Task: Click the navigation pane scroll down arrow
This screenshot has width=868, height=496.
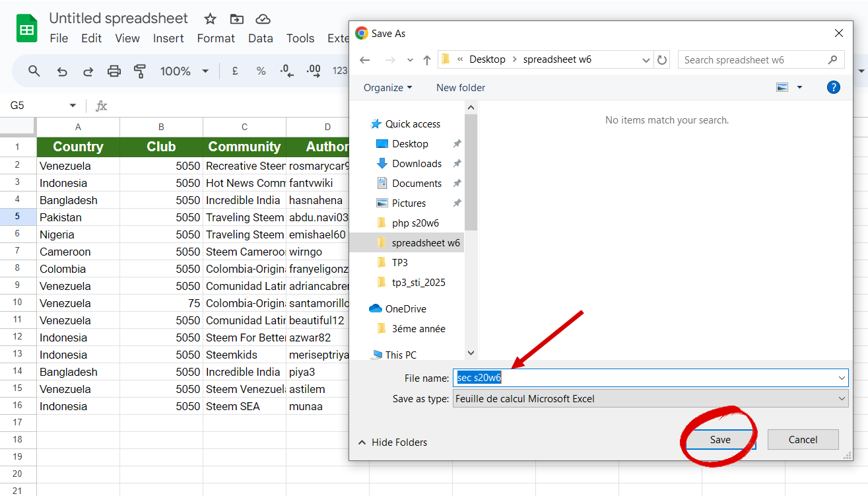Action: click(x=471, y=353)
